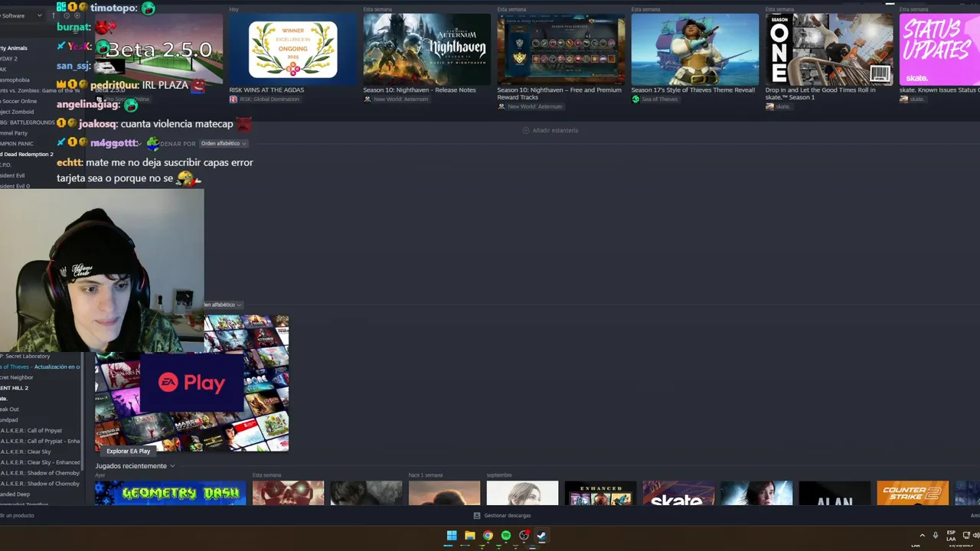
Task: Select Sea of Thieves updating entry
Action: pyautogui.click(x=40, y=367)
